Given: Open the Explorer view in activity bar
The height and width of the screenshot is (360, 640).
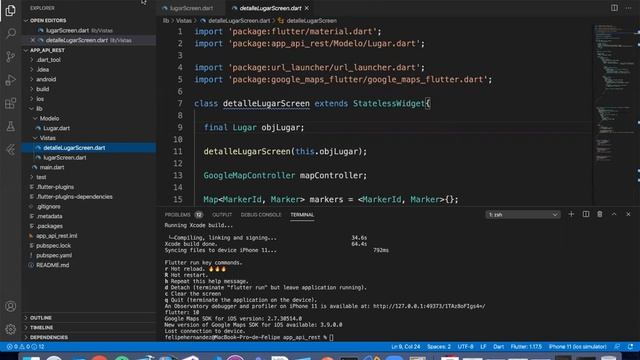Looking at the screenshot, I should coord(11,10).
